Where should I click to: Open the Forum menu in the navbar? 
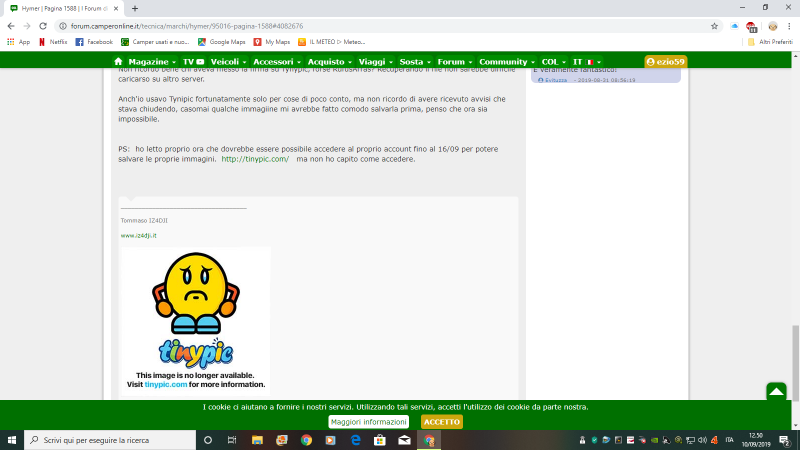click(x=455, y=62)
